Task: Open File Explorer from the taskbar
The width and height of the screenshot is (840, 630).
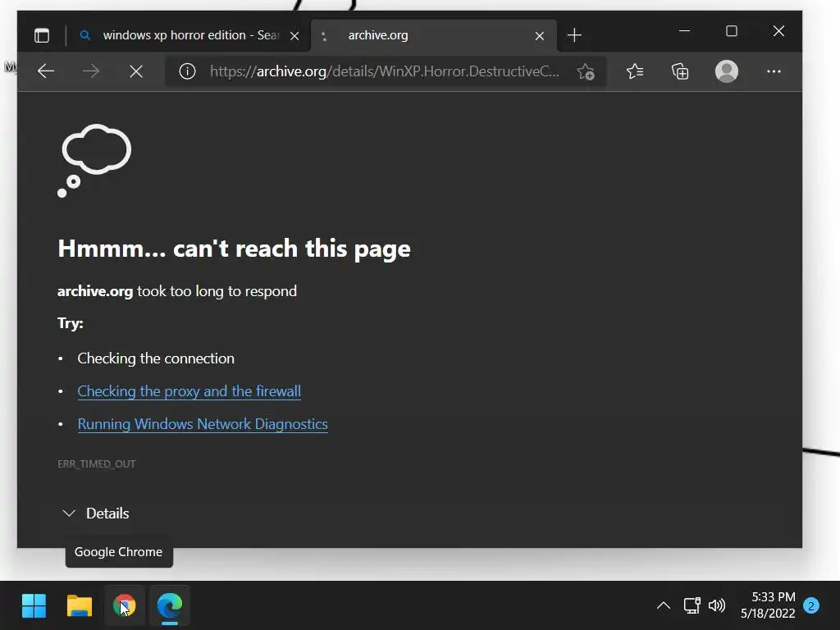Action: pyautogui.click(x=80, y=606)
